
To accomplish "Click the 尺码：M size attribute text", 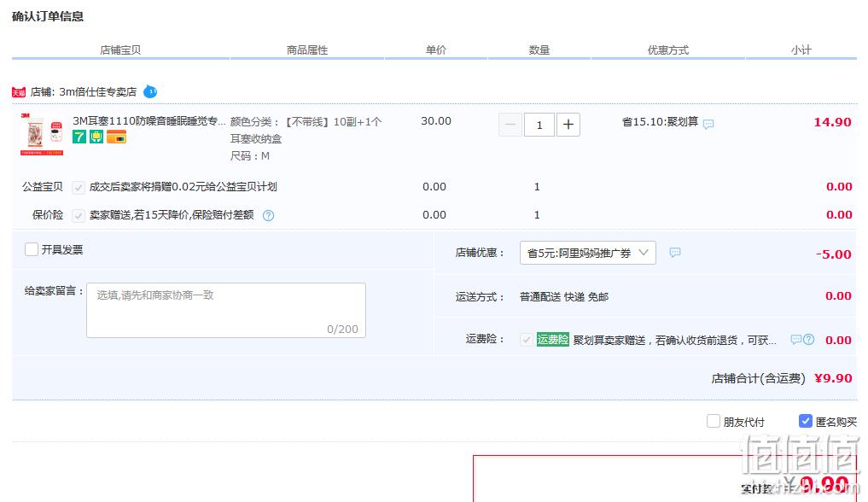I will coord(250,156).
